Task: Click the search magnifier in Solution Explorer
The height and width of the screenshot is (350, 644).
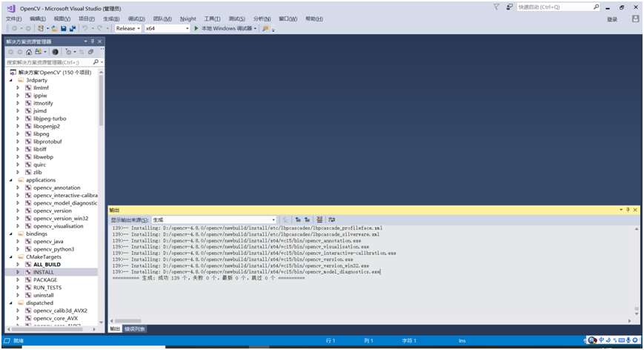Action: pos(96,62)
